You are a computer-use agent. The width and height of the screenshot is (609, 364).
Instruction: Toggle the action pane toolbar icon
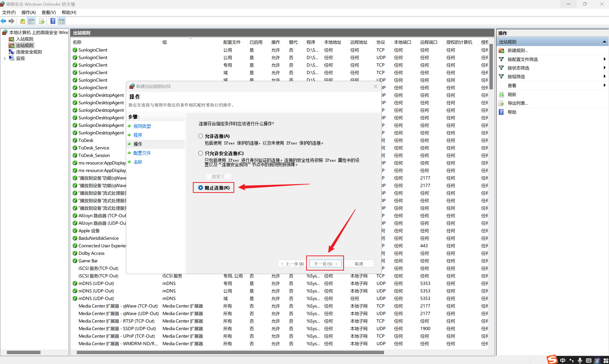62,21
